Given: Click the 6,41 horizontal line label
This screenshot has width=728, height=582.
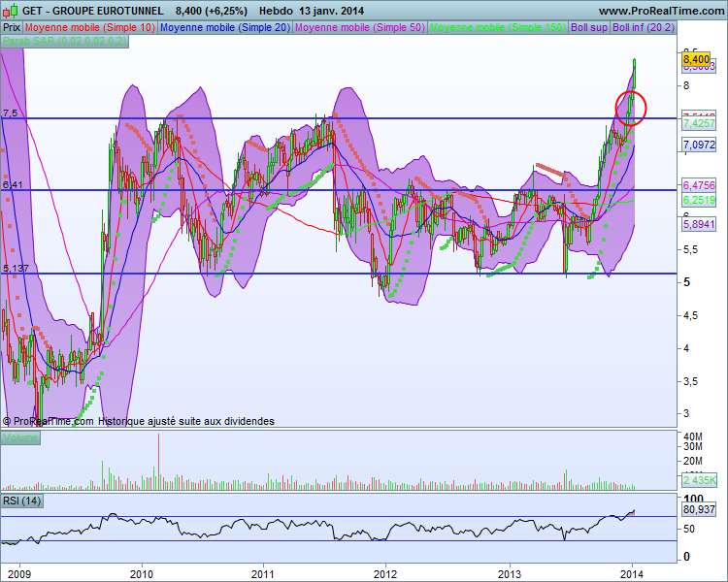Looking at the screenshot, I should click(x=13, y=185).
